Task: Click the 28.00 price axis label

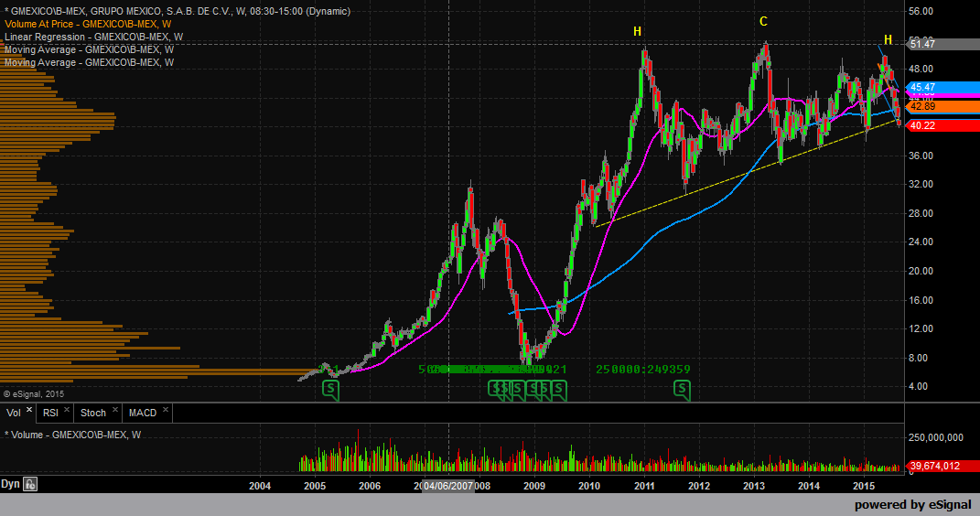Action: click(x=921, y=213)
